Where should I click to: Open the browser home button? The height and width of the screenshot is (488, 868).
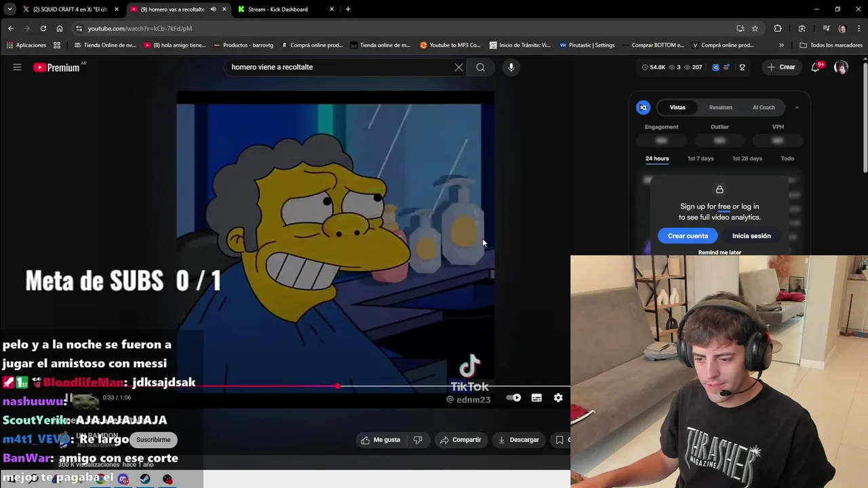point(60,28)
